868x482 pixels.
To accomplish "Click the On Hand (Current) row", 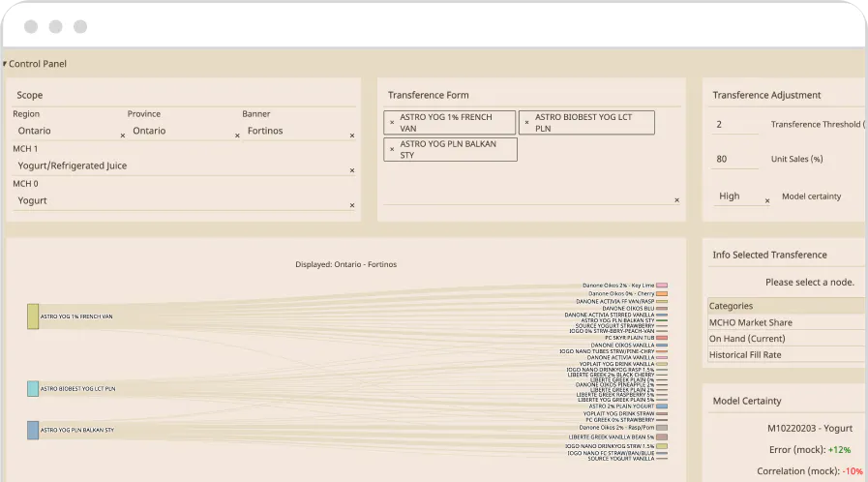I will pos(786,339).
